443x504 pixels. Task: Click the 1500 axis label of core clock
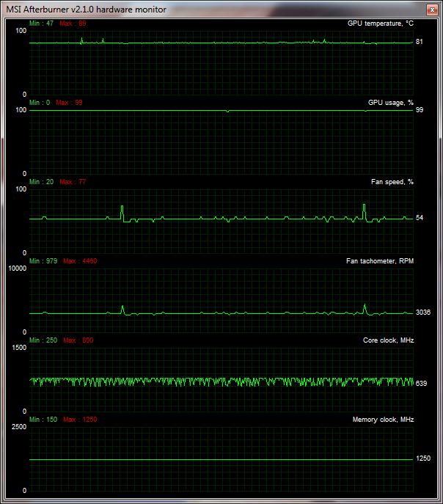[x=19, y=348]
